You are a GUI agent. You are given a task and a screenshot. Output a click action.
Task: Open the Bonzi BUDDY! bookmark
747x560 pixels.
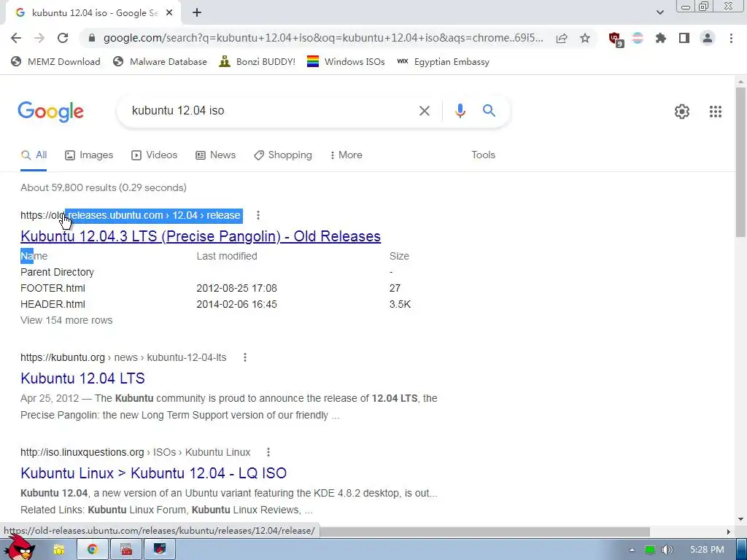pyautogui.click(x=258, y=61)
